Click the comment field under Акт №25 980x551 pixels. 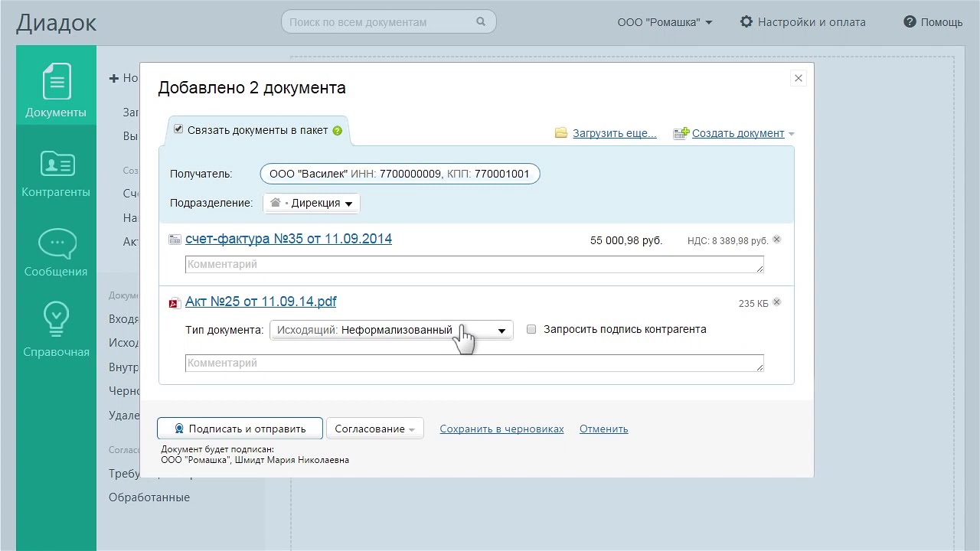(475, 364)
